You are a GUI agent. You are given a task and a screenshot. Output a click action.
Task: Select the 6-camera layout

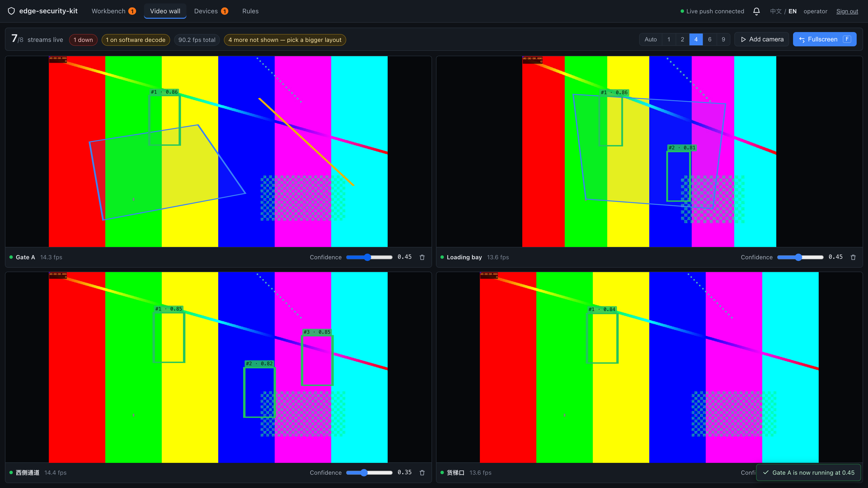(x=710, y=39)
